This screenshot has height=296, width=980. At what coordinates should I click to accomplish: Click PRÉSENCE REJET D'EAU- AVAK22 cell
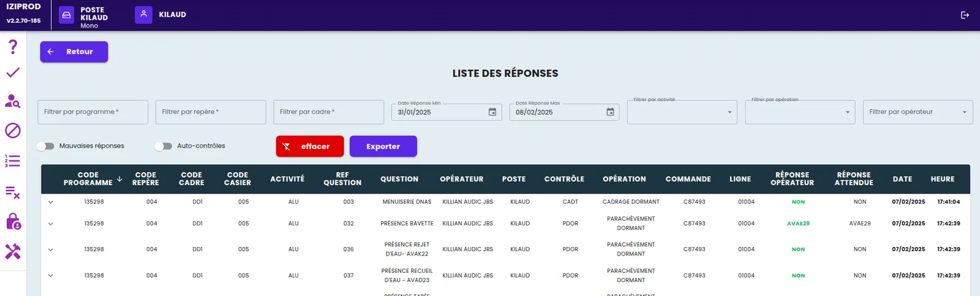click(407, 249)
